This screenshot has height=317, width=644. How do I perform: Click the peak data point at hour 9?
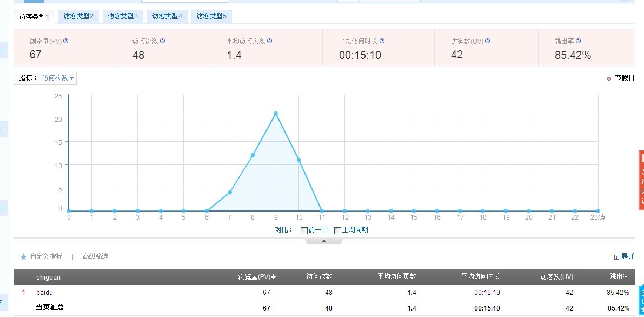point(276,114)
